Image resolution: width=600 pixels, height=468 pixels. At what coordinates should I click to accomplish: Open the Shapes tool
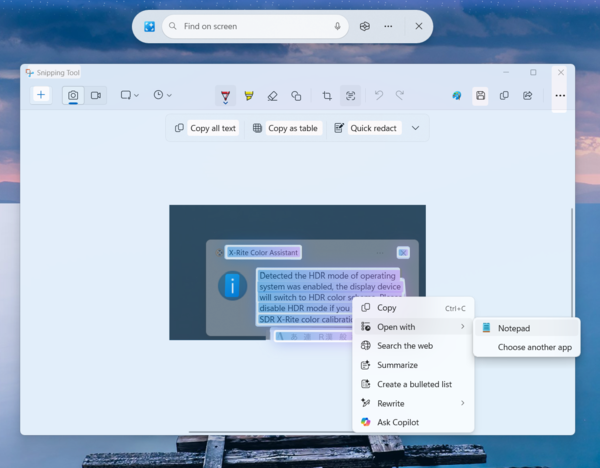point(296,96)
